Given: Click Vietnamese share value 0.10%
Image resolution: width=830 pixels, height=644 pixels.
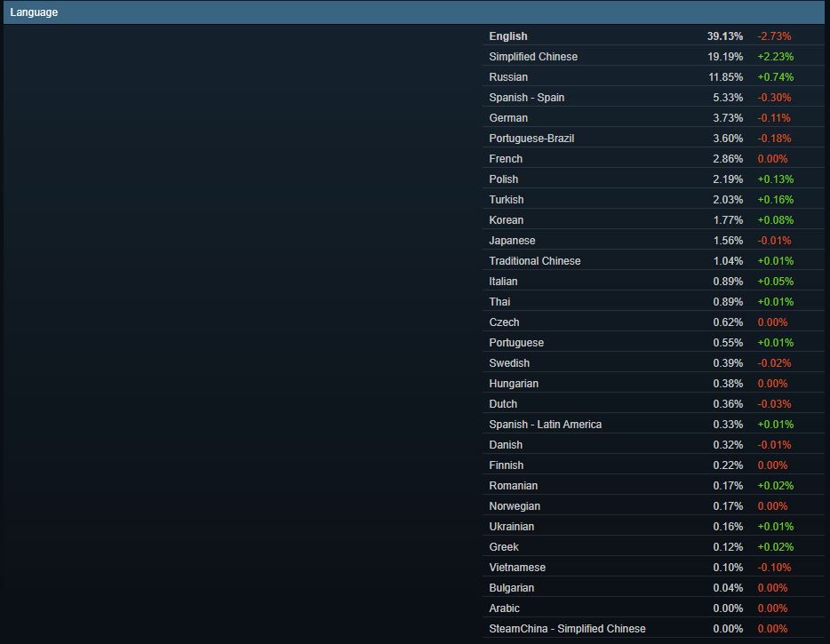Looking at the screenshot, I should coord(728,568).
